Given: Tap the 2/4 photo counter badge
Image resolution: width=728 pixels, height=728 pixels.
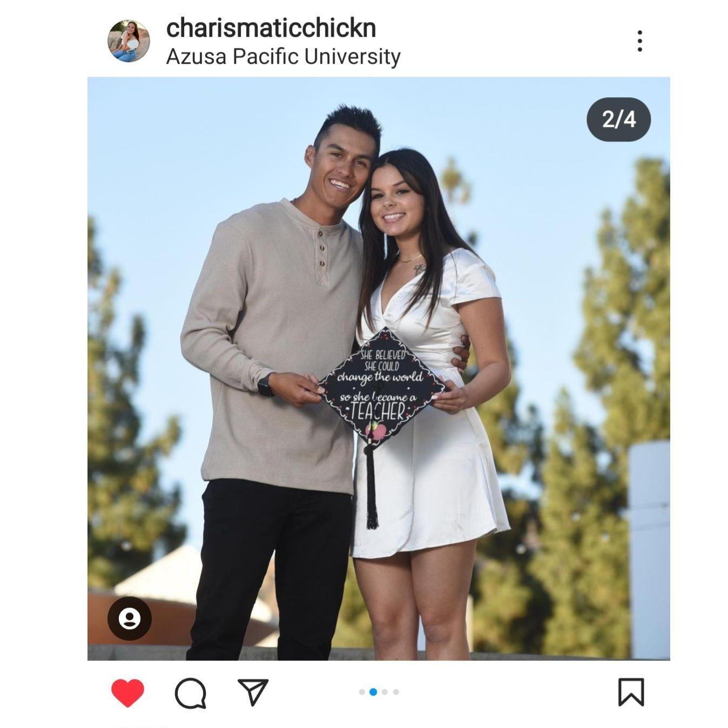Looking at the screenshot, I should [618, 119].
